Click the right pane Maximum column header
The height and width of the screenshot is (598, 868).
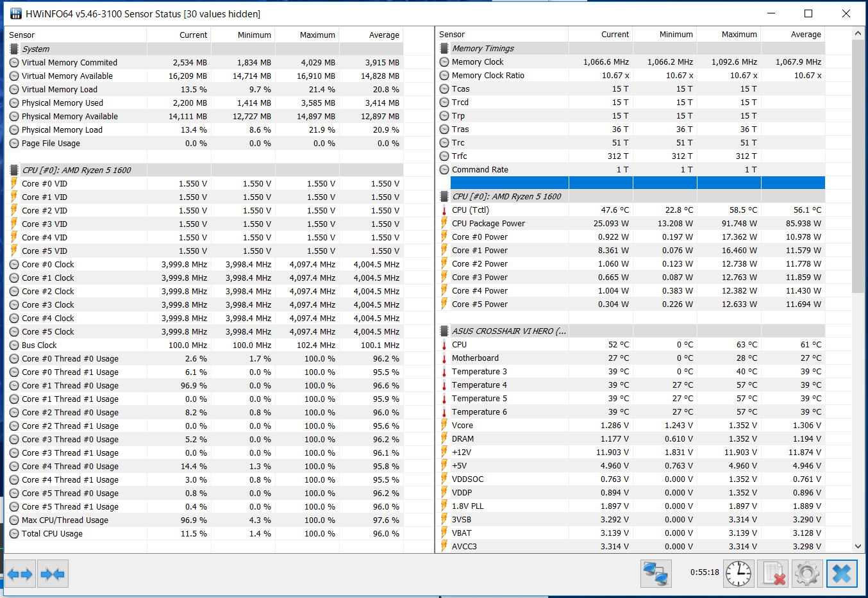click(x=729, y=34)
